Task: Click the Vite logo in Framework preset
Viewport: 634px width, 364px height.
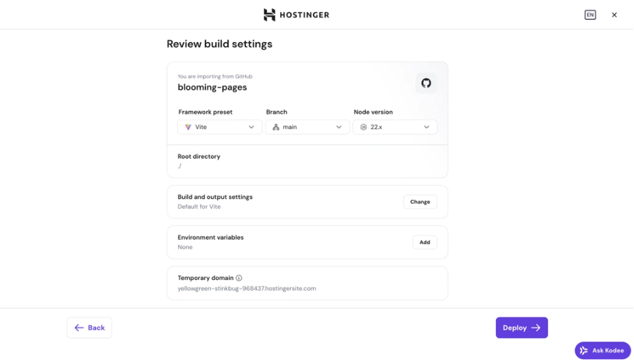Action: click(x=188, y=127)
